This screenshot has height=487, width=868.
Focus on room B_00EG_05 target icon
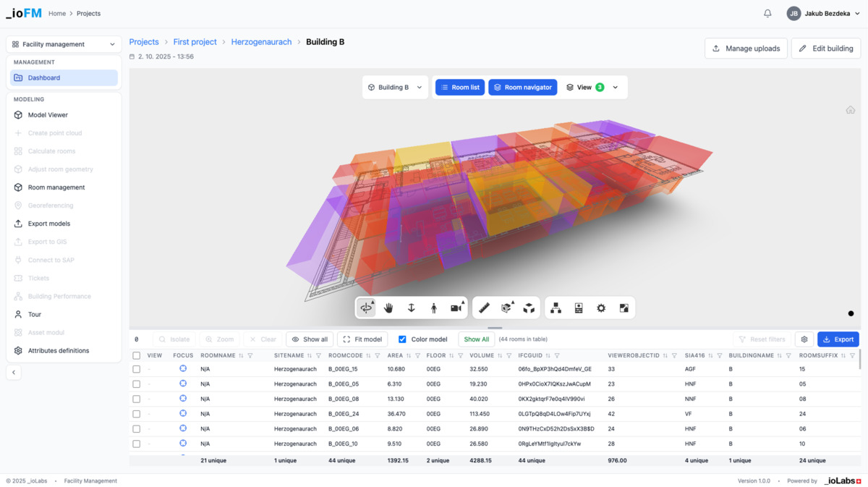(183, 384)
